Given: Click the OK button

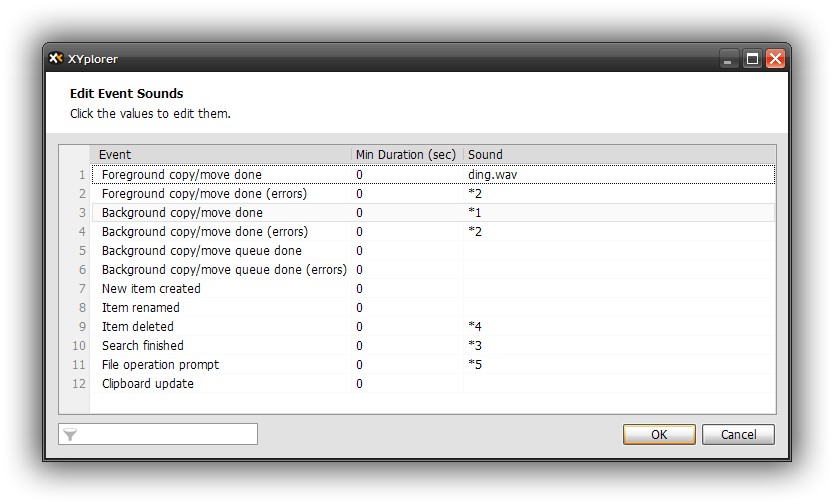Looking at the screenshot, I should 658,435.
